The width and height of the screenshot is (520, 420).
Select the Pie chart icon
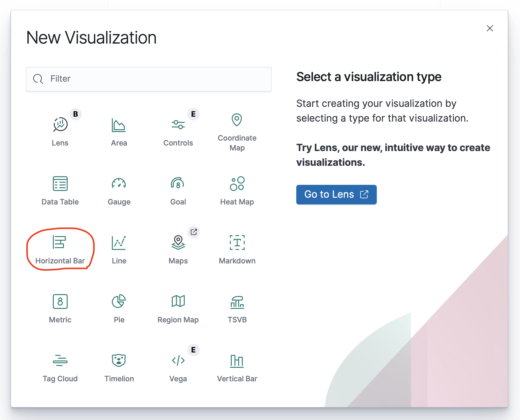click(119, 301)
